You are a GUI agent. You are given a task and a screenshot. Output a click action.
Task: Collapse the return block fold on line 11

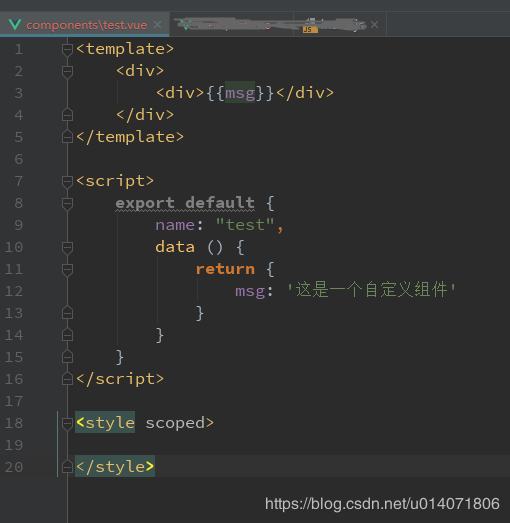coord(67,269)
